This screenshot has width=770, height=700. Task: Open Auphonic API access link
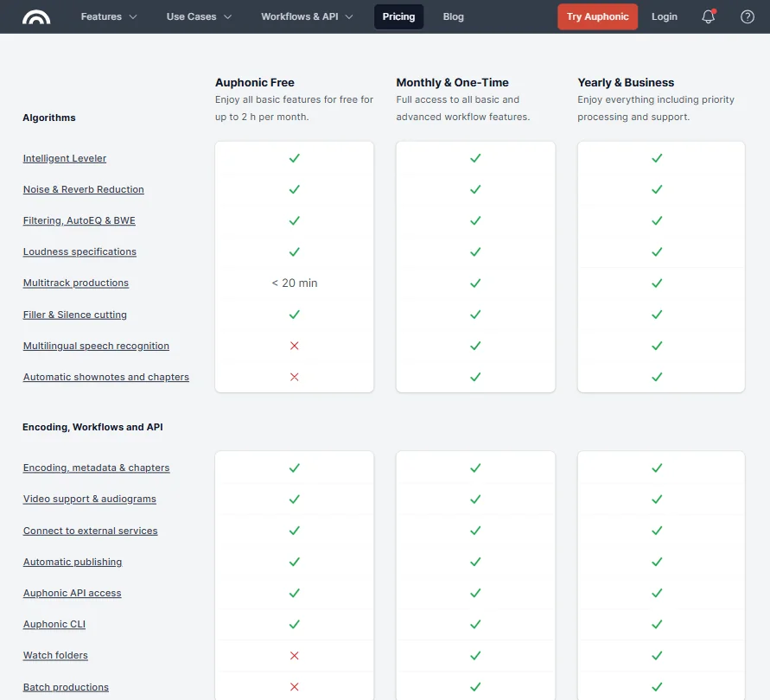(73, 593)
